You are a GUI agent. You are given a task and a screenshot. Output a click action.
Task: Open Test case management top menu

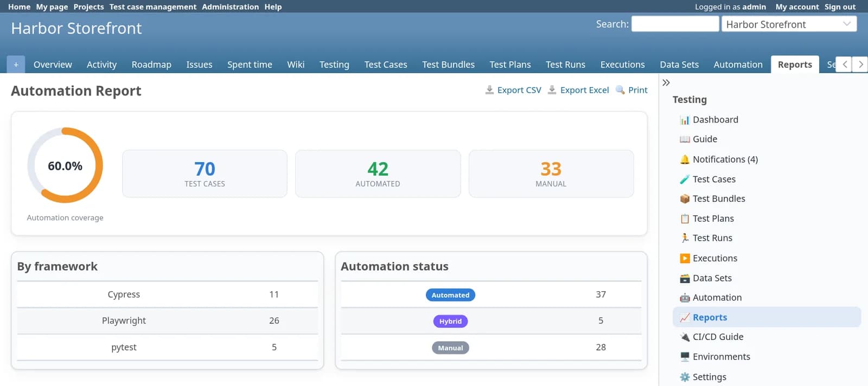point(153,7)
